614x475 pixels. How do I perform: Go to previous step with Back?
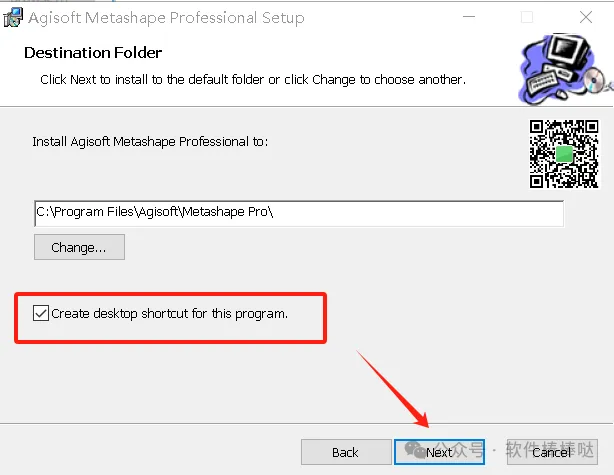(x=346, y=452)
